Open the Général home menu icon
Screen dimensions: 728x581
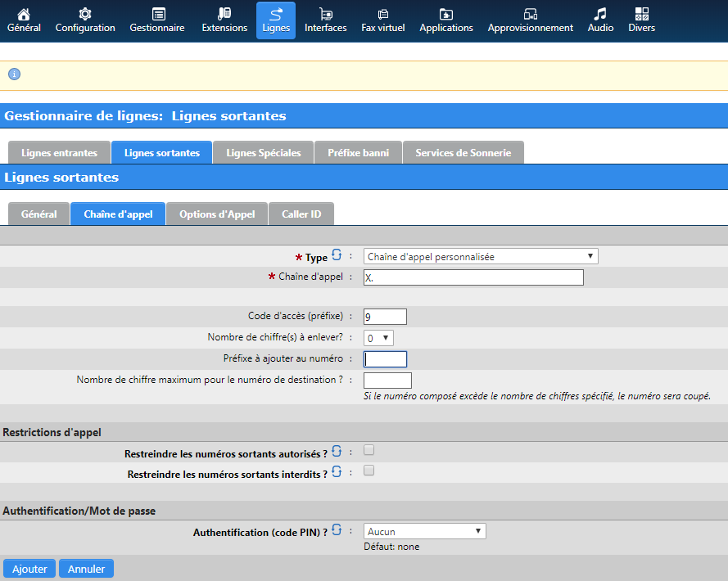point(24,20)
